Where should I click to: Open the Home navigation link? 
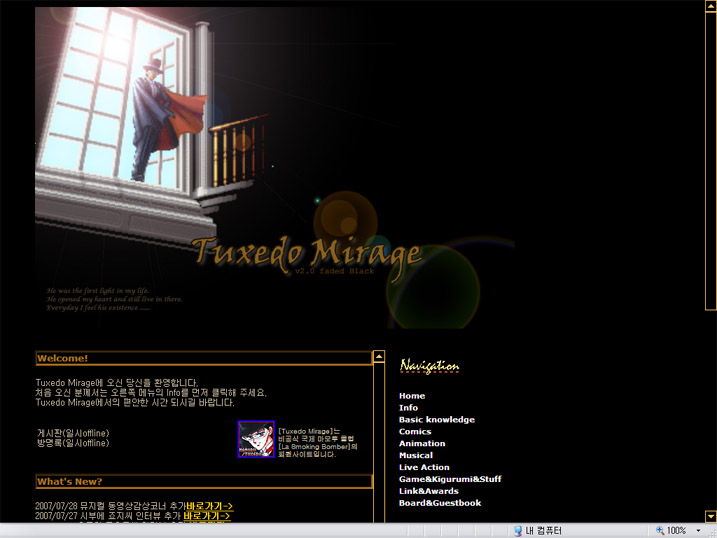pyautogui.click(x=412, y=396)
